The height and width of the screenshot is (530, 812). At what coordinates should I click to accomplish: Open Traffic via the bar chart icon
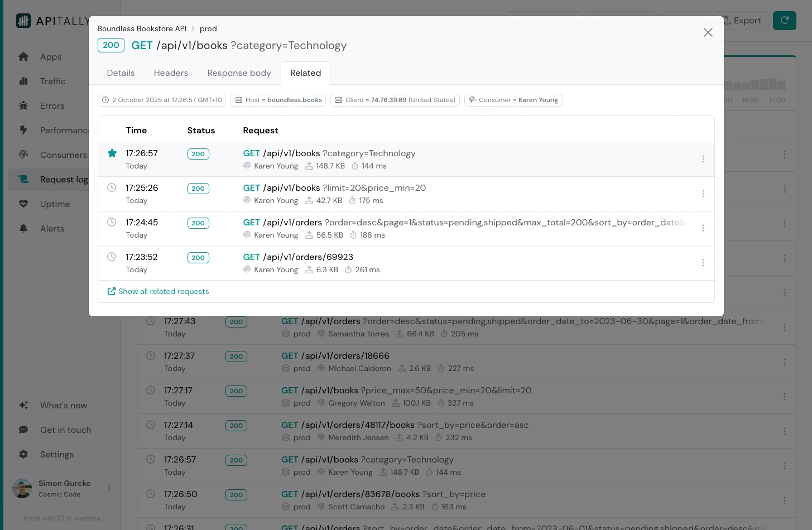(23, 81)
